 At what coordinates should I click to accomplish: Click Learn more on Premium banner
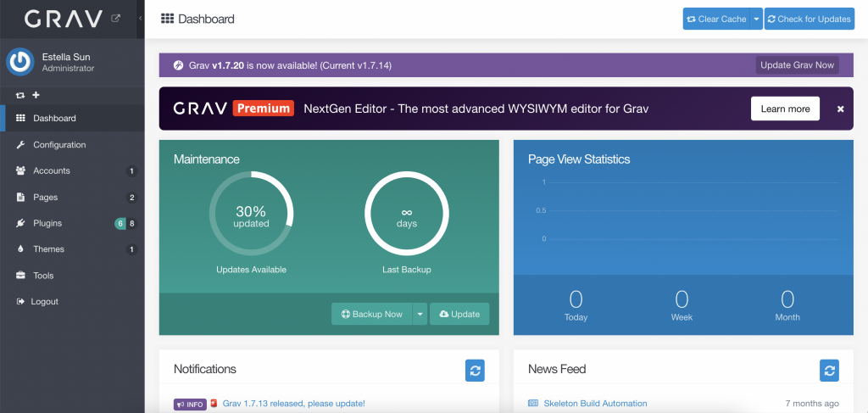click(x=785, y=109)
